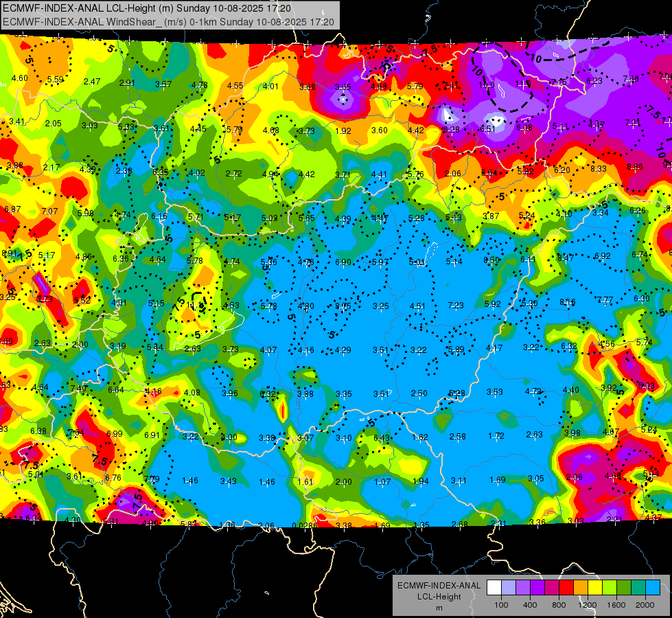Click the '4.29' wind shear value

coord(343,350)
